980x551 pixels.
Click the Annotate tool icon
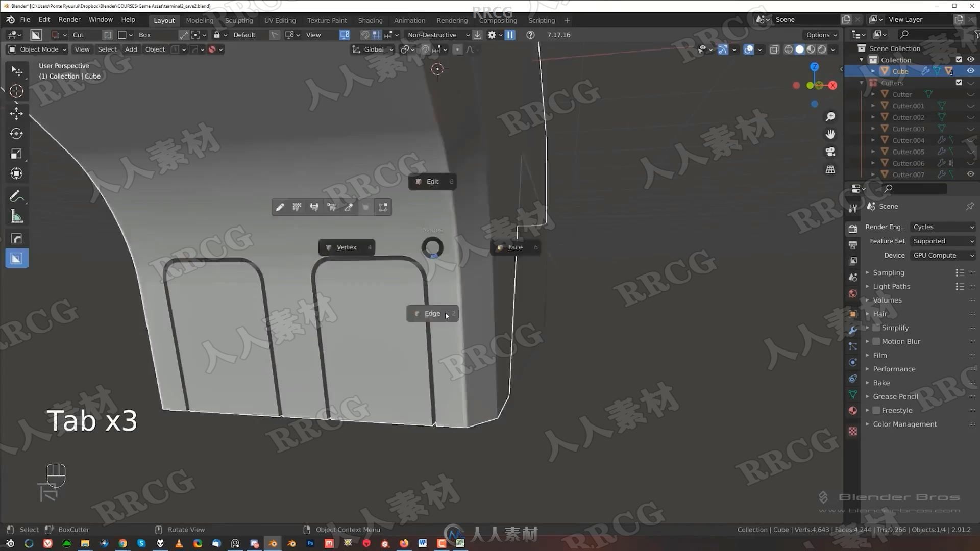click(x=17, y=196)
